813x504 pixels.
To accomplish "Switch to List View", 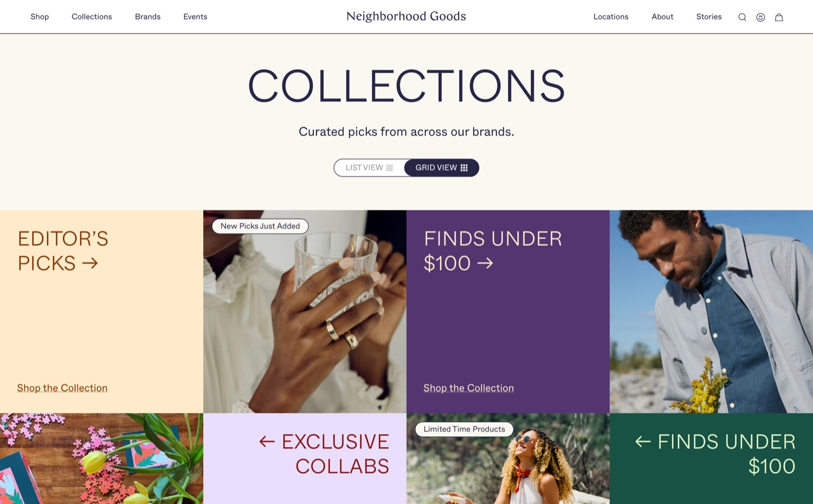I will click(370, 168).
